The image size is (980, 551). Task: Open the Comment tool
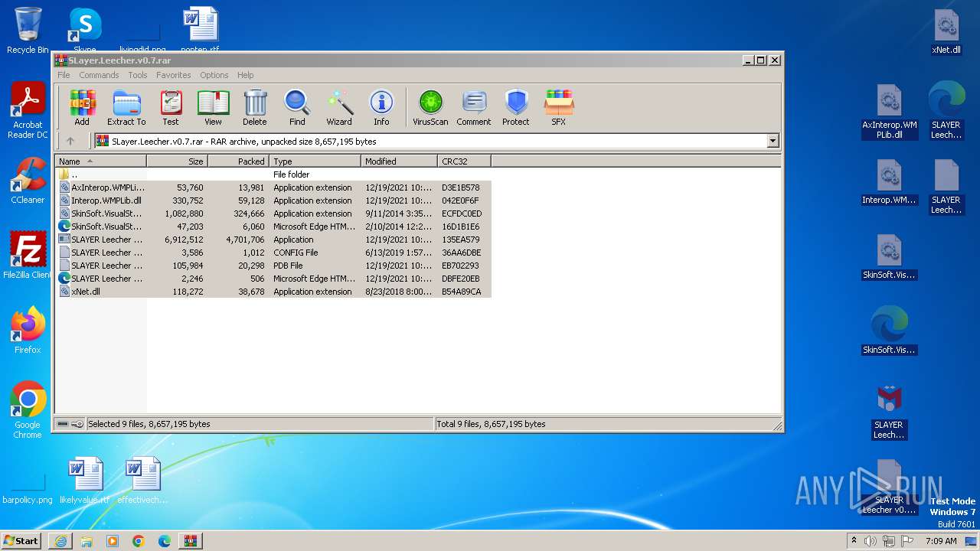(474, 107)
